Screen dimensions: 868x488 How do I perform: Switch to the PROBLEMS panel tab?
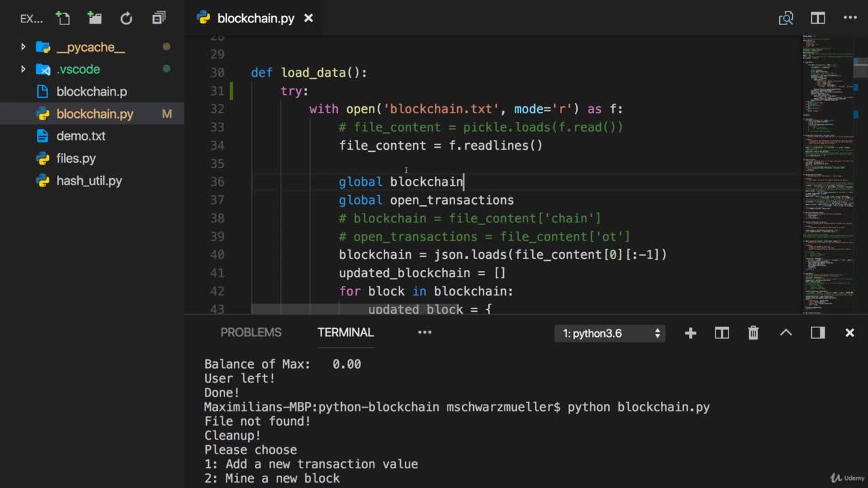(x=251, y=332)
